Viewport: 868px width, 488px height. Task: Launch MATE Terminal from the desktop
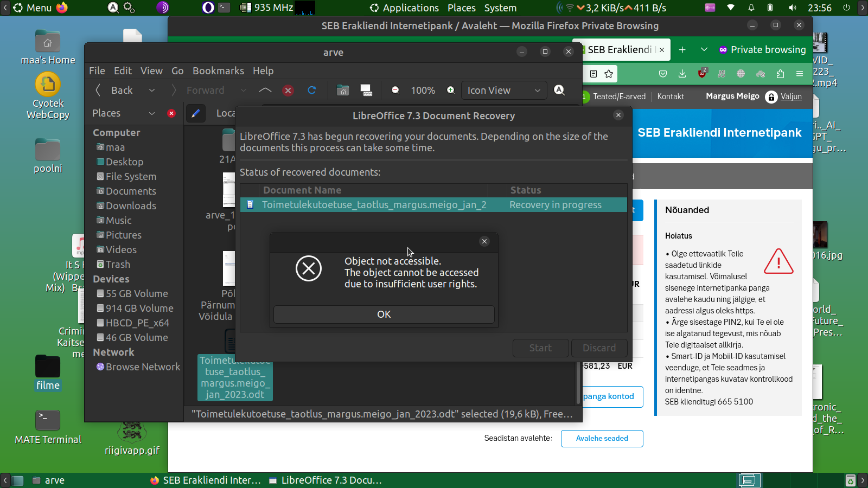tap(48, 427)
